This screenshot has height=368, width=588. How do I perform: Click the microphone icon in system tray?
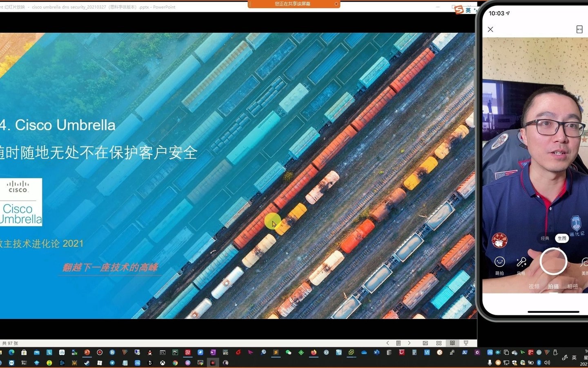490,362
